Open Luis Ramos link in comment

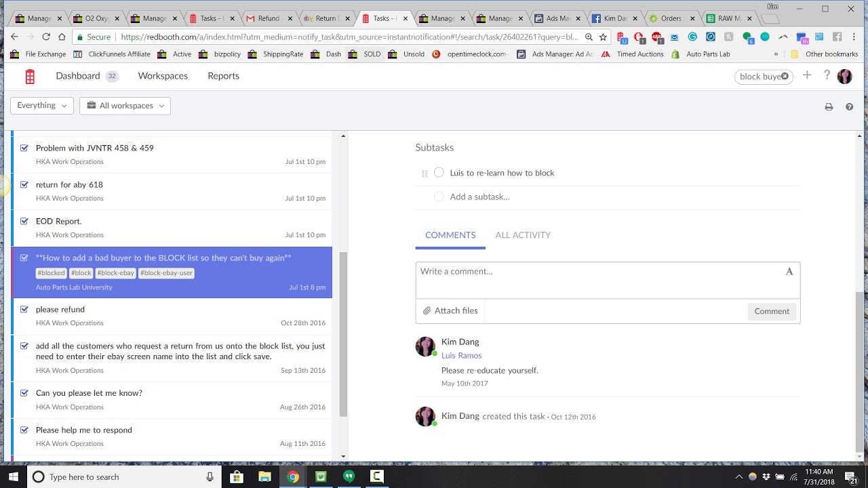[x=461, y=356]
